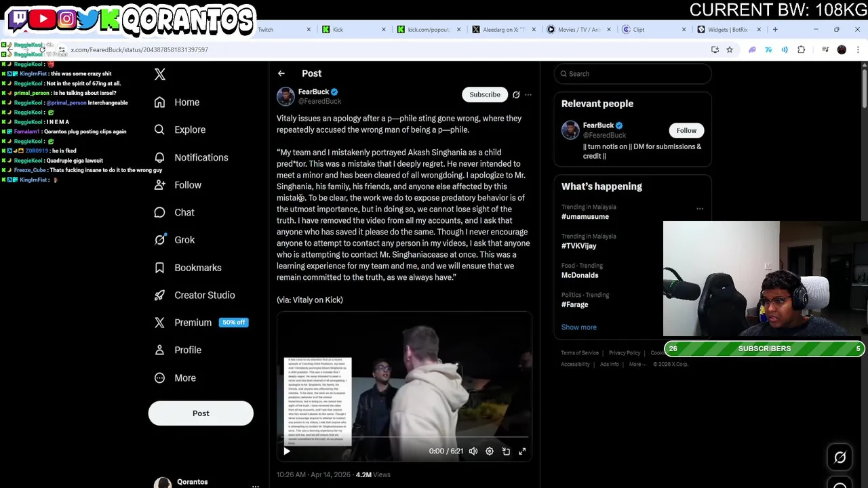Open Accessibility footer link
The width and height of the screenshot is (868, 488).
click(x=575, y=365)
